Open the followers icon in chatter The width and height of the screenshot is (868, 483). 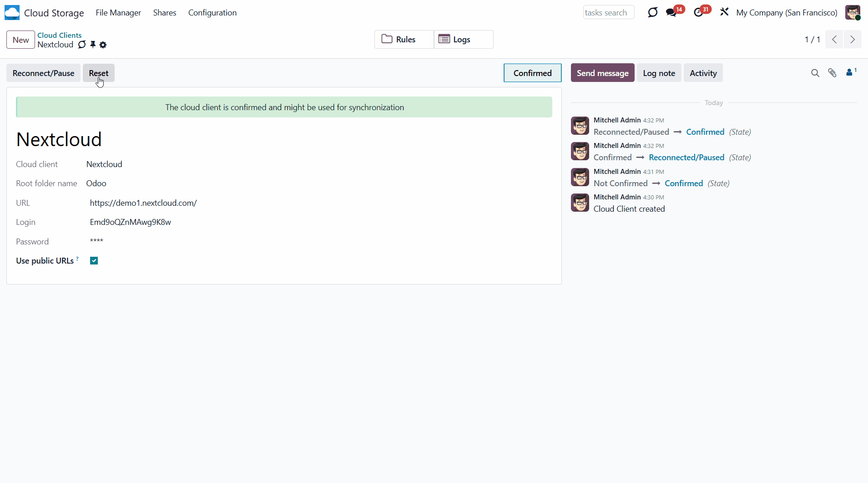850,73
